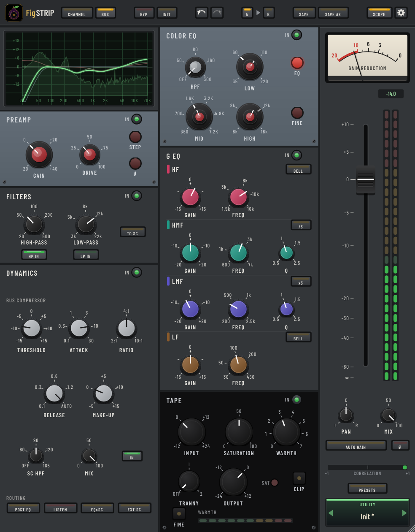Toggle the Preamp STEP button

point(135,137)
